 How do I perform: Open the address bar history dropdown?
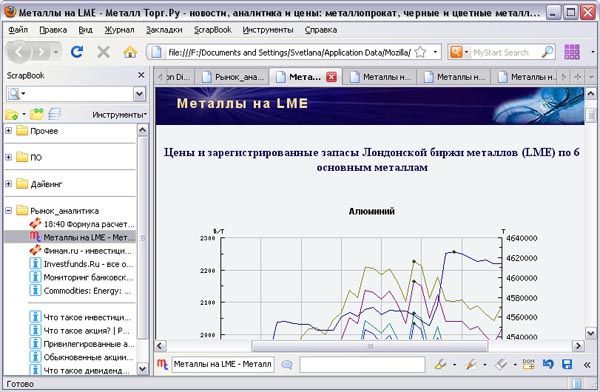(435, 52)
